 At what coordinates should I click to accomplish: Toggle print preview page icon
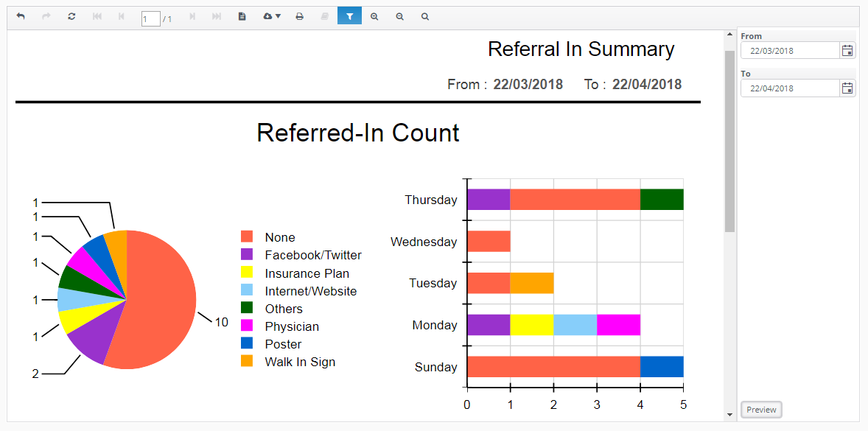(242, 16)
